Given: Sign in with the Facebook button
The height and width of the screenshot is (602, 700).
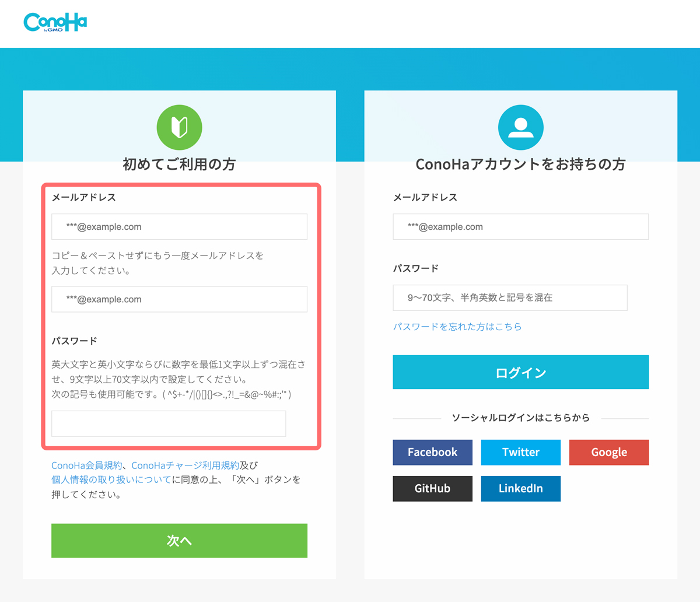Looking at the screenshot, I should tap(432, 452).
